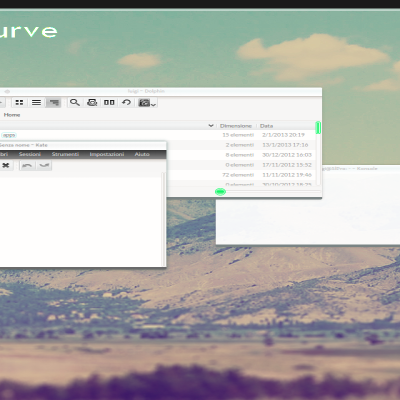Click the 'Senza nome – Kate' title bar
400x400 pixels.
[83, 145]
